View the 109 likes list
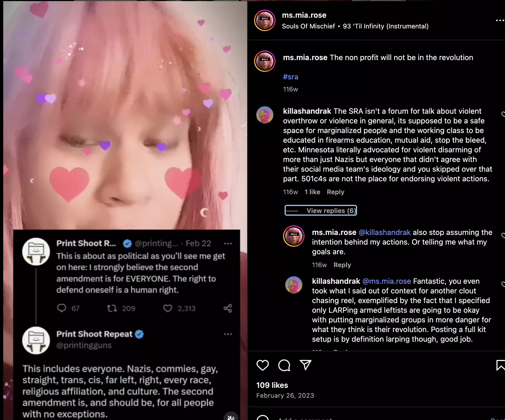505x420 pixels. 272,385
